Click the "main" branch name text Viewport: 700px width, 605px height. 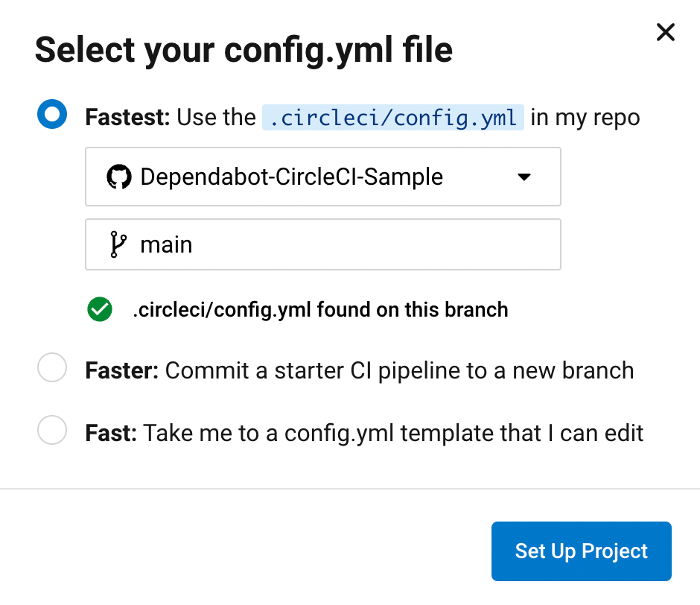[166, 244]
